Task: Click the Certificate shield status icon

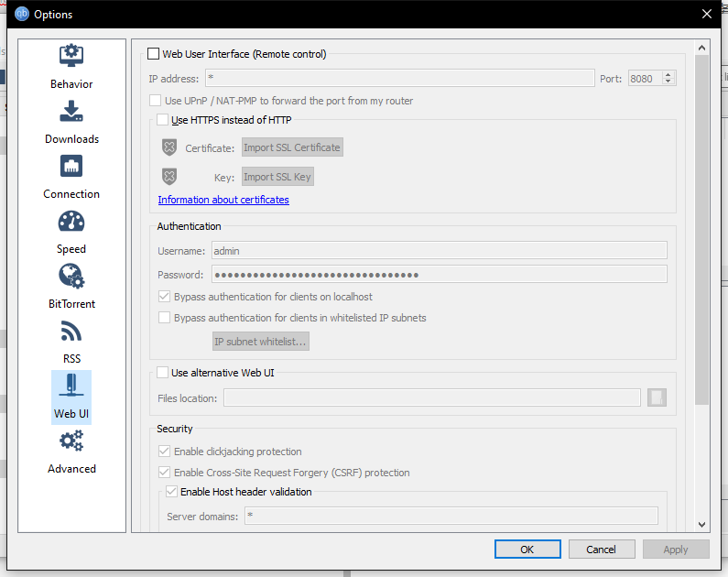Action: click(169, 147)
